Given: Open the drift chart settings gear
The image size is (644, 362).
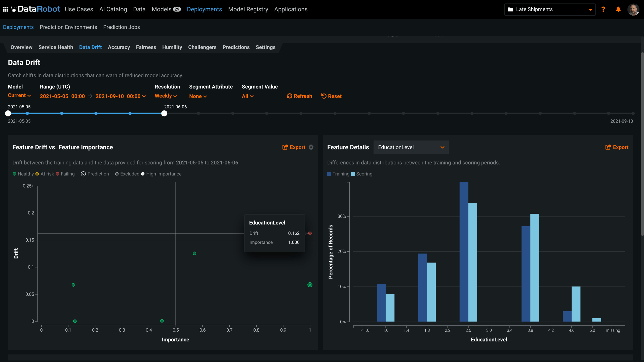Looking at the screenshot, I should 311,147.
